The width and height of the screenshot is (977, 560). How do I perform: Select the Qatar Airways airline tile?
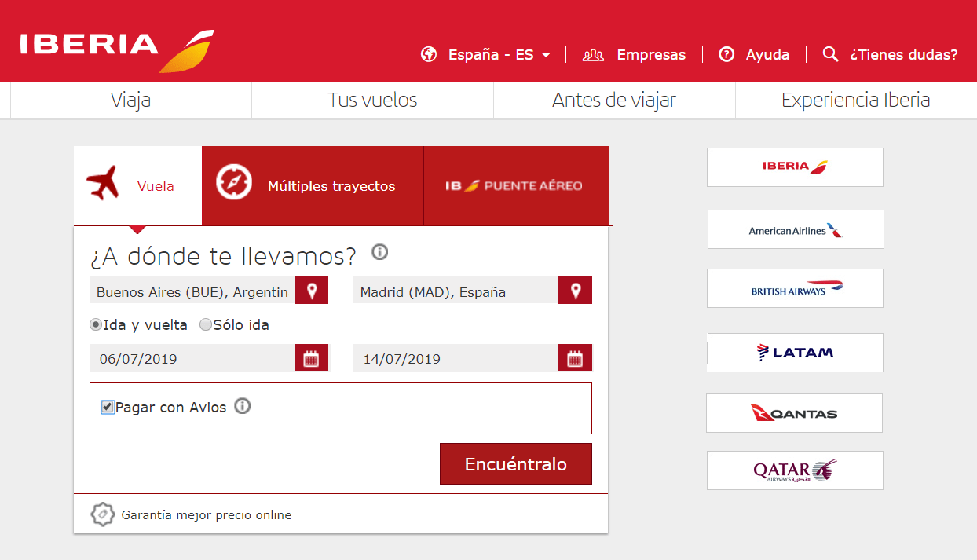tap(795, 470)
